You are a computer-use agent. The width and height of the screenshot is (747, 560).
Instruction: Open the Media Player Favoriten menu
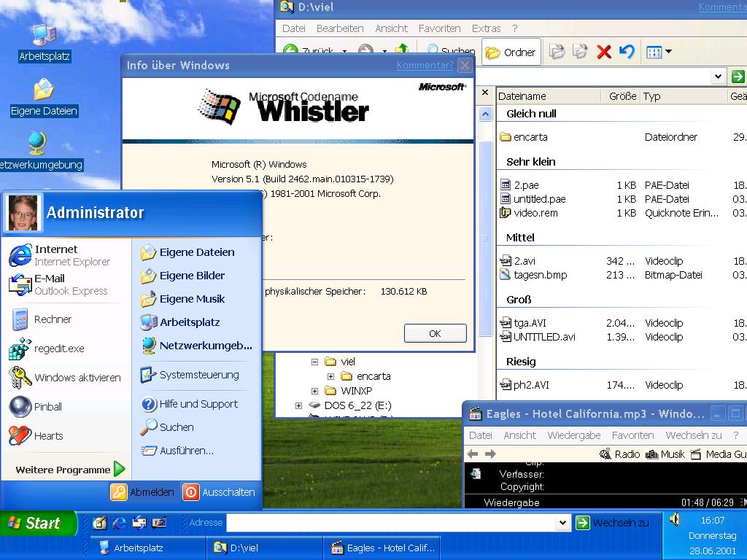point(632,435)
